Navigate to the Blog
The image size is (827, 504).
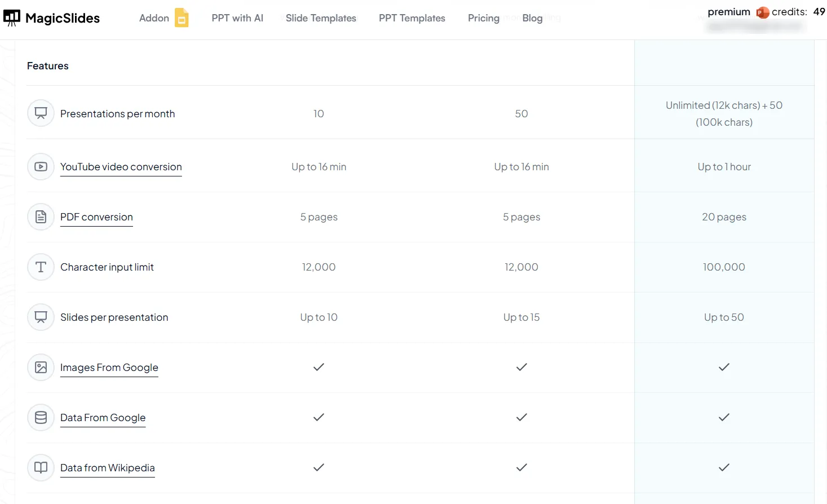[x=532, y=18]
